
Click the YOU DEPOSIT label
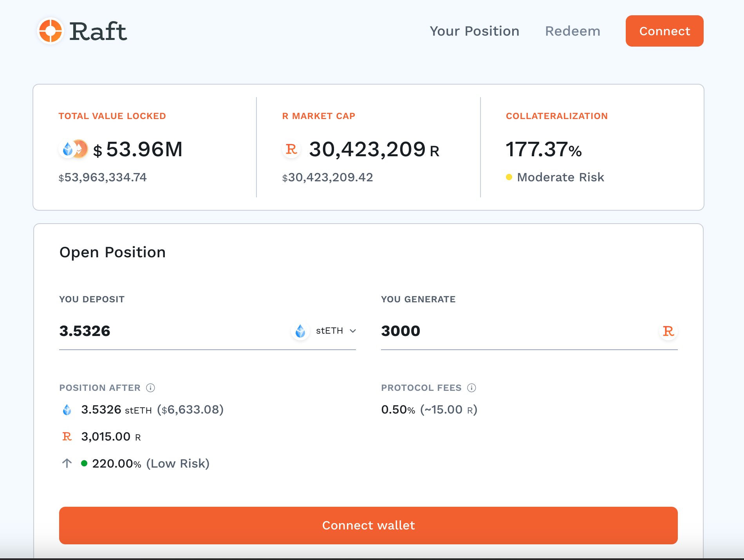92,299
